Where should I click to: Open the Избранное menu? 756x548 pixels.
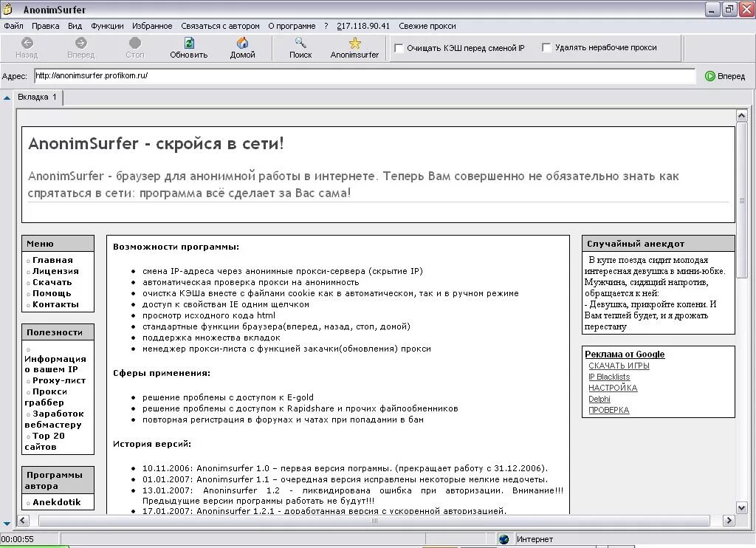(x=152, y=26)
